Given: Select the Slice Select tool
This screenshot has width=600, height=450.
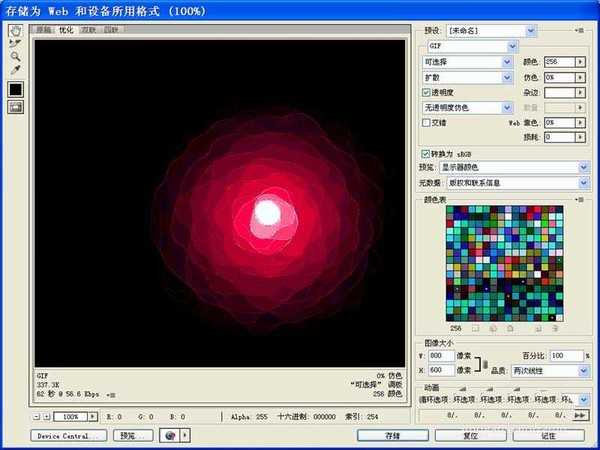Looking at the screenshot, I should pyautogui.click(x=15, y=44).
